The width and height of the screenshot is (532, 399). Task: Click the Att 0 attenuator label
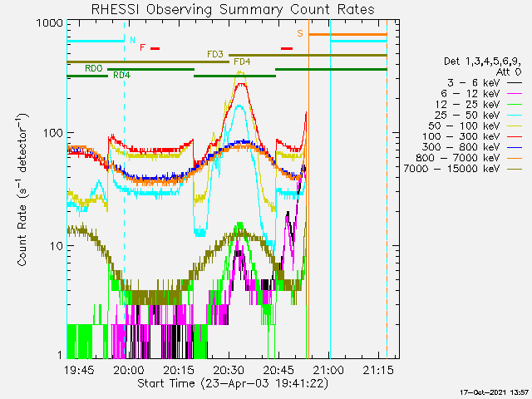(x=508, y=72)
